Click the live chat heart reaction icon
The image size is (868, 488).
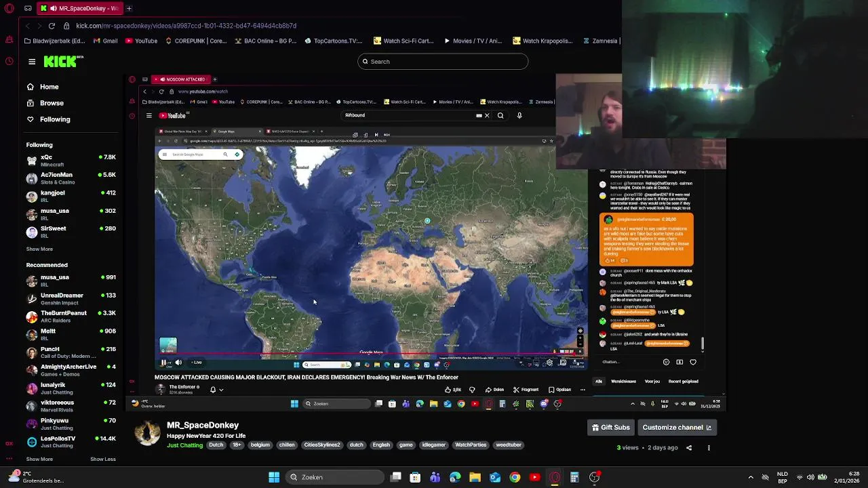[x=693, y=363]
